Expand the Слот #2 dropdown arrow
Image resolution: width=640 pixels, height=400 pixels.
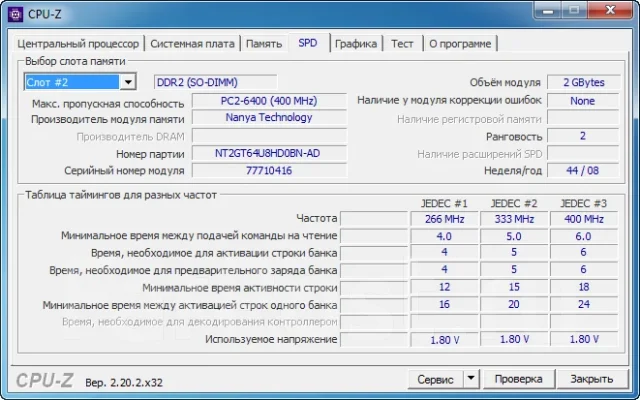128,82
